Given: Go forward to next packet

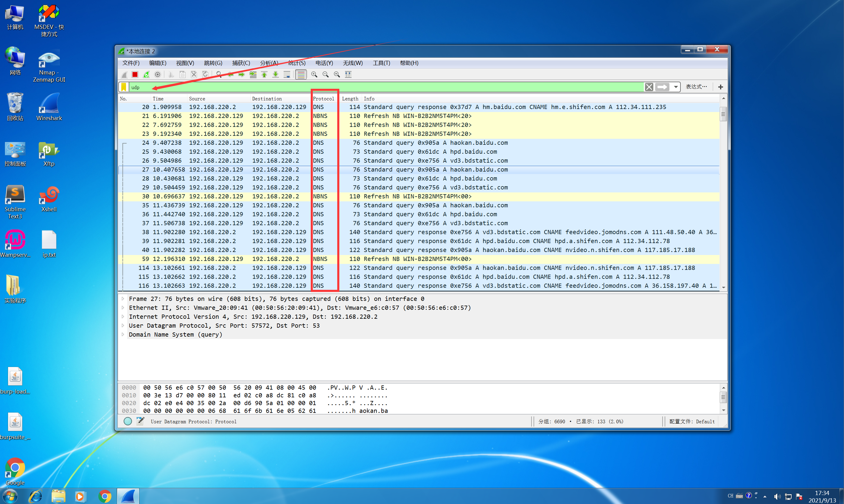Looking at the screenshot, I should 242,75.
